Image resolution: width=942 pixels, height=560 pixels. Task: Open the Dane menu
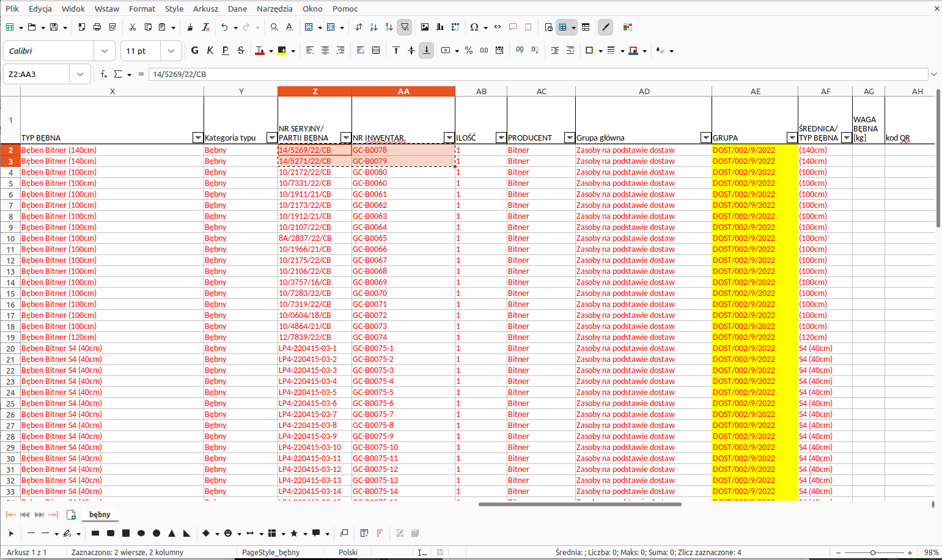(237, 9)
